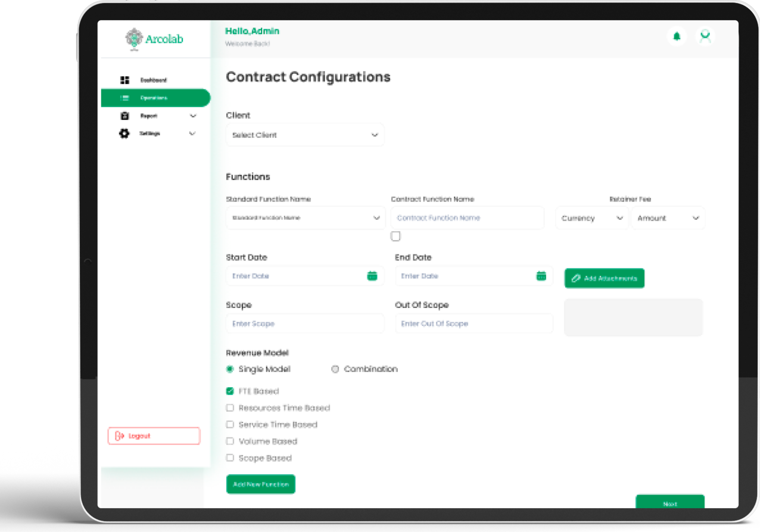Click the Hello, Admin greeting text
The height and width of the screenshot is (532, 760).
(252, 31)
